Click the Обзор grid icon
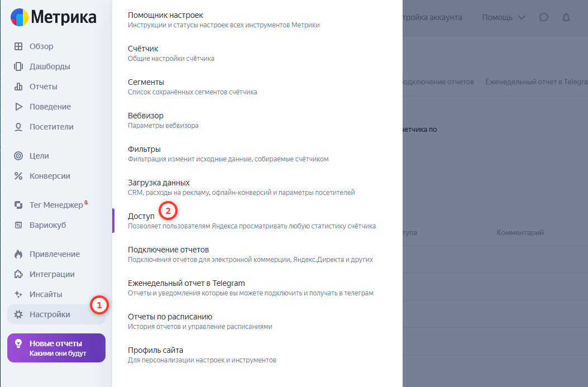Screen dimensions: 588x387 [18, 46]
